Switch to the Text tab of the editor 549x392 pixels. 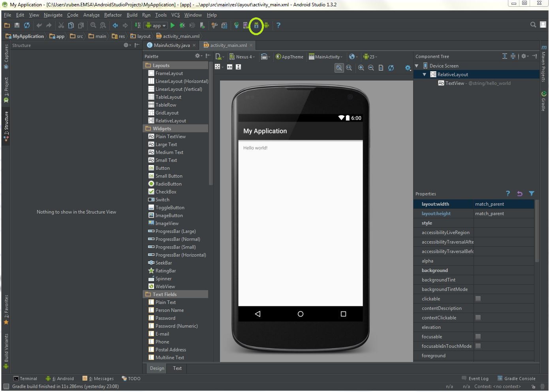pyautogui.click(x=177, y=368)
